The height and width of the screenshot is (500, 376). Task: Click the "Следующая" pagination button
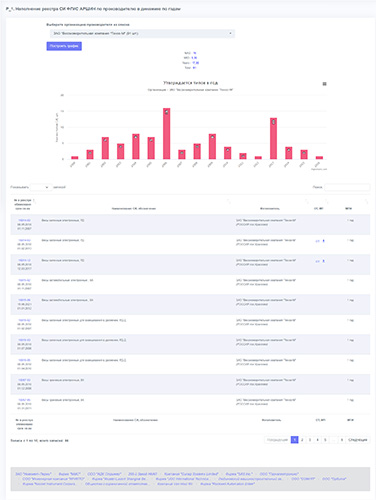click(358, 440)
